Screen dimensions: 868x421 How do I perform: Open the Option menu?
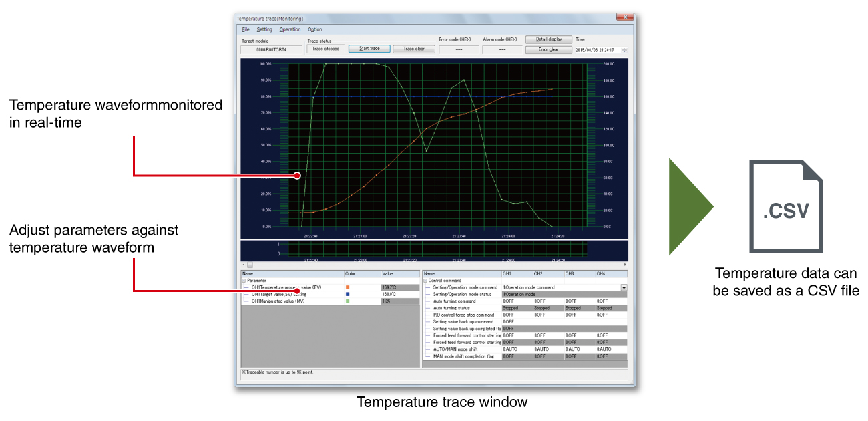pyautogui.click(x=314, y=29)
